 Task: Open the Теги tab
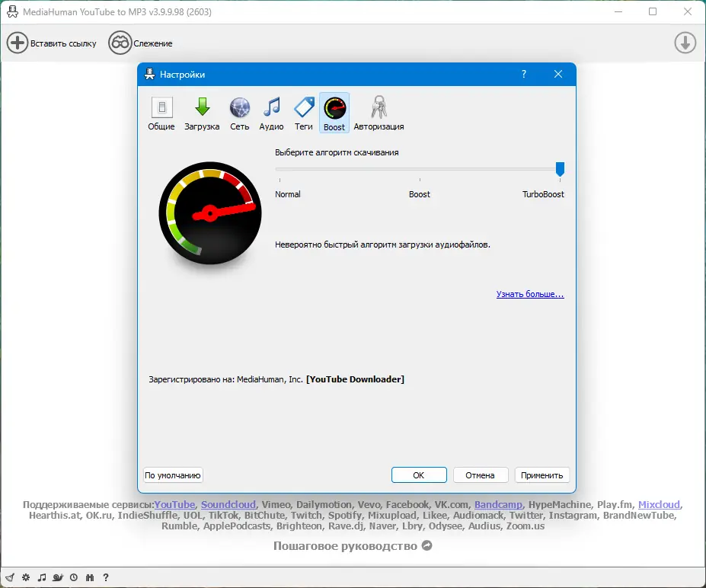(303, 113)
